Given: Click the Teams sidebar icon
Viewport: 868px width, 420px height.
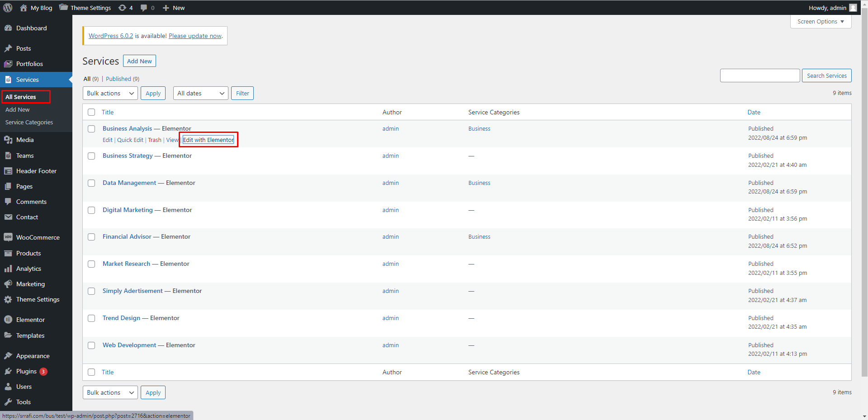Looking at the screenshot, I should pos(8,156).
